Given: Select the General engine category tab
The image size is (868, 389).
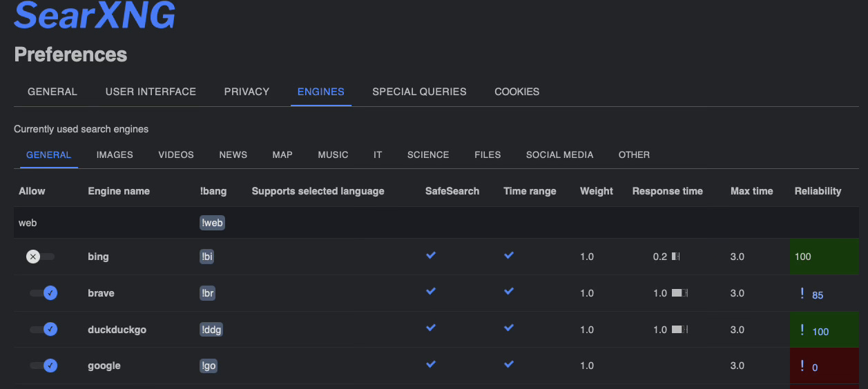Looking at the screenshot, I should click(49, 155).
